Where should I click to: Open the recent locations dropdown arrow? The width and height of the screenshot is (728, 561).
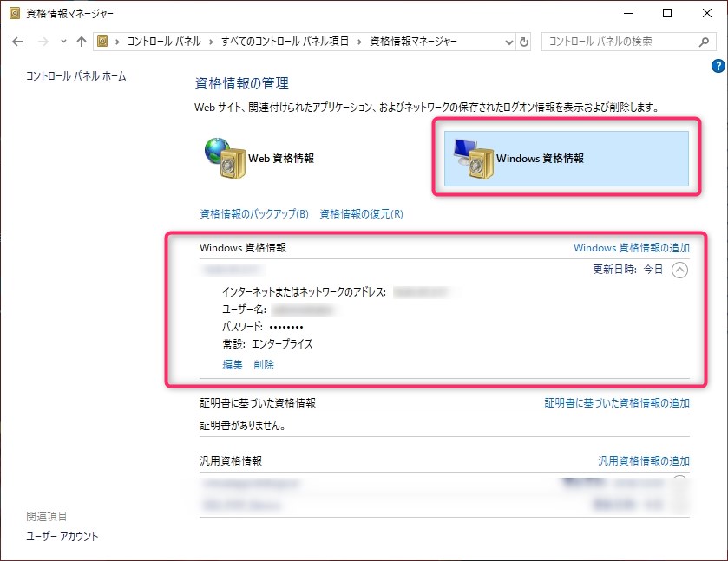tap(63, 42)
